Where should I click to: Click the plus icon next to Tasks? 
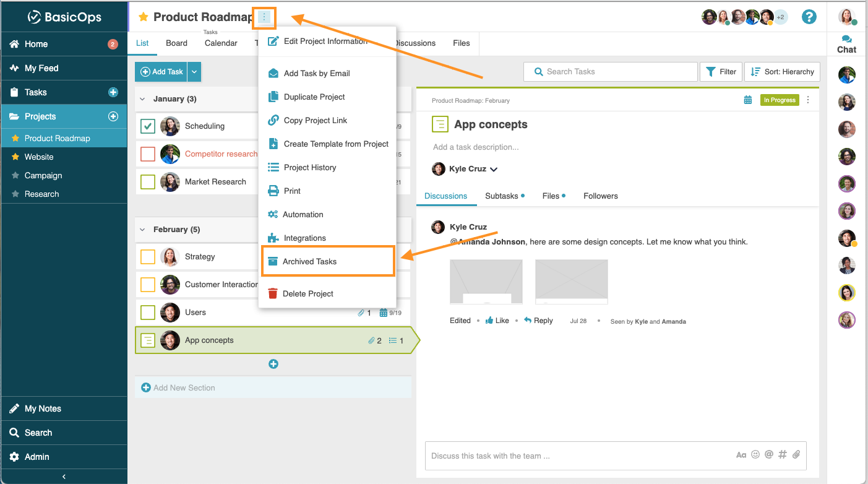click(113, 92)
